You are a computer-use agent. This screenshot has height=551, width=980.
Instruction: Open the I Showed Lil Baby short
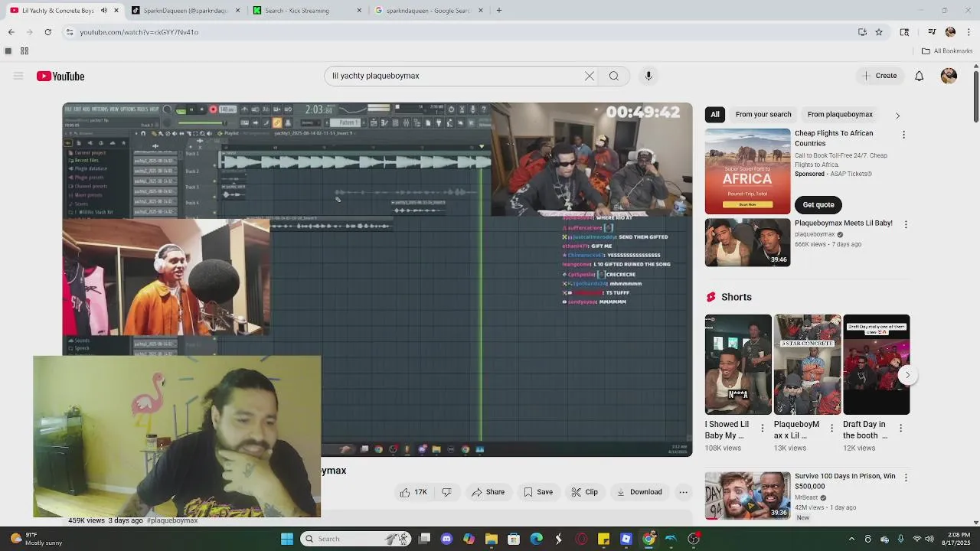(738, 364)
